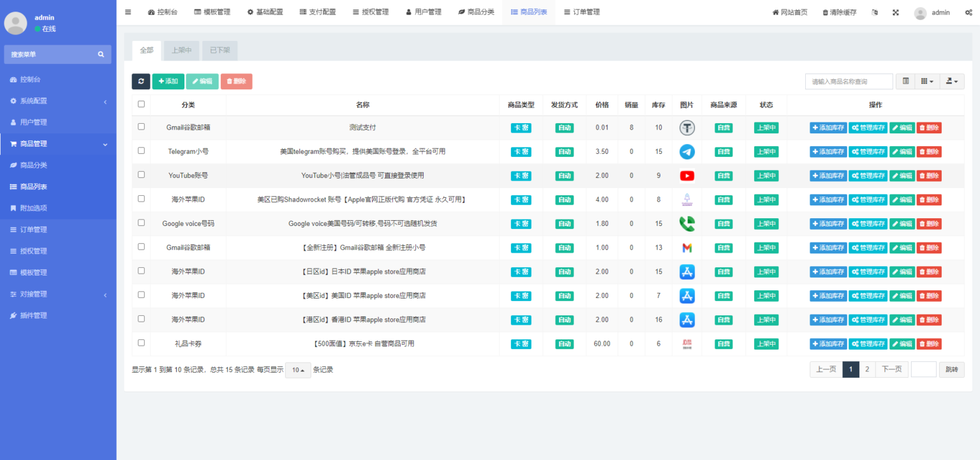The height and width of the screenshot is (460, 980).
Task: Click the green 添加 button
Action: click(168, 82)
